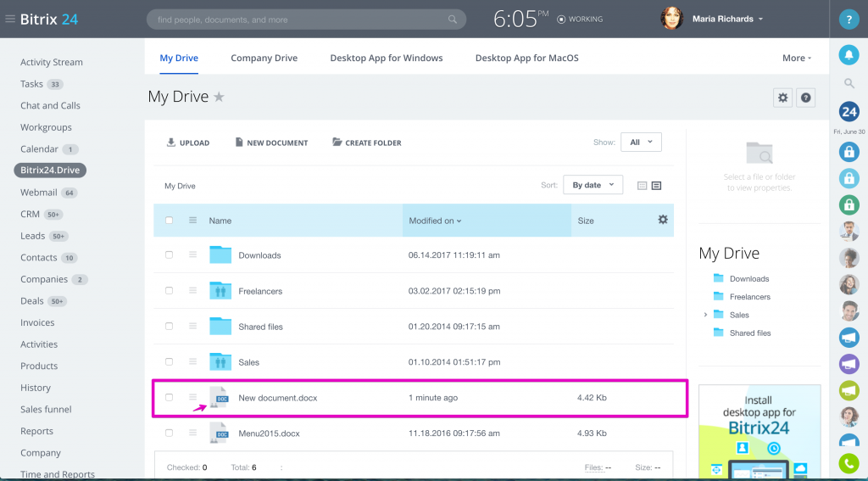
Task: Select Freelancers in the My Drive tree
Action: (749, 296)
